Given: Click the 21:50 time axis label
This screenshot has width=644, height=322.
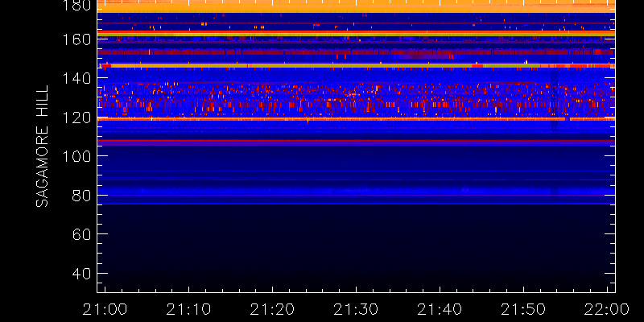Looking at the screenshot, I should coord(524,309).
